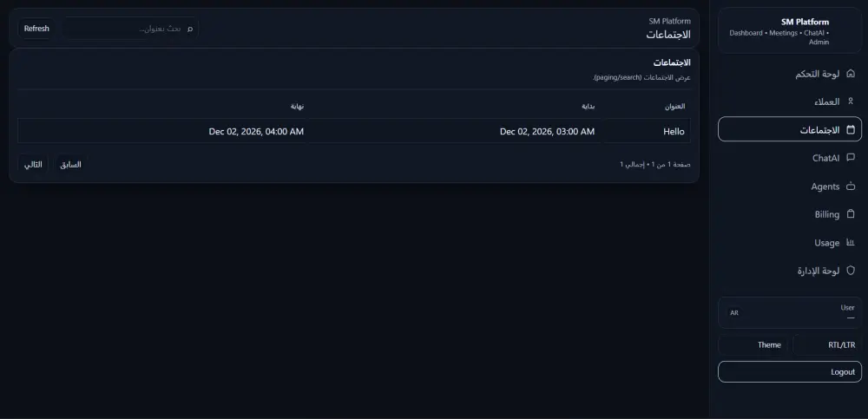The height and width of the screenshot is (419, 868).
Task: Open the لوحة التحكم dashboard page
Action: pos(790,74)
